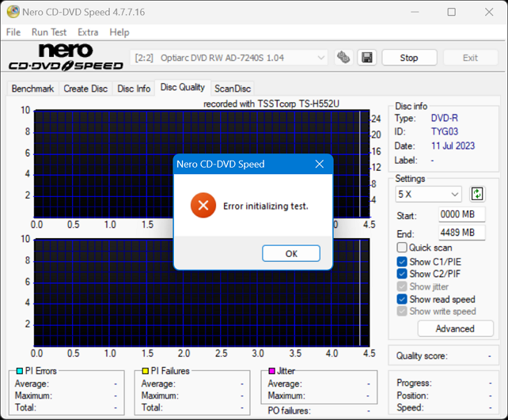Click the date 11 Jul 2023
Screen dimensions: 508x420
(453, 146)
